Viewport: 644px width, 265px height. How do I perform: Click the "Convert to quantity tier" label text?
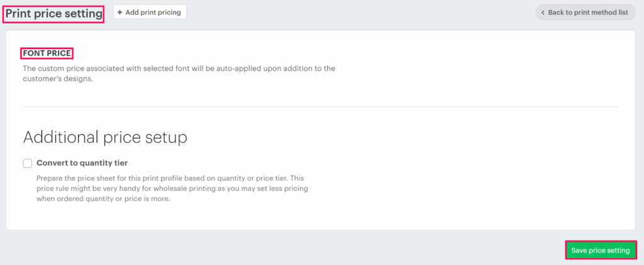82,163
